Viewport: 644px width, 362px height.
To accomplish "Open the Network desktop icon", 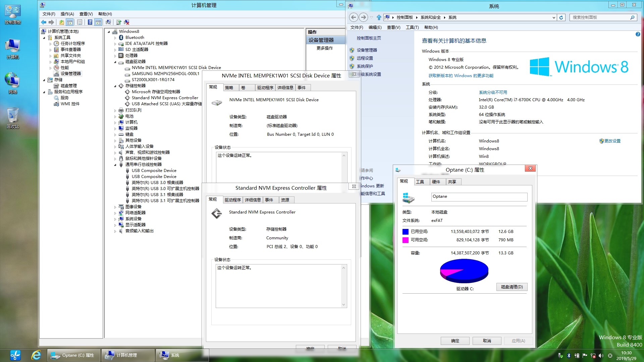I will [x=13, y=83].
